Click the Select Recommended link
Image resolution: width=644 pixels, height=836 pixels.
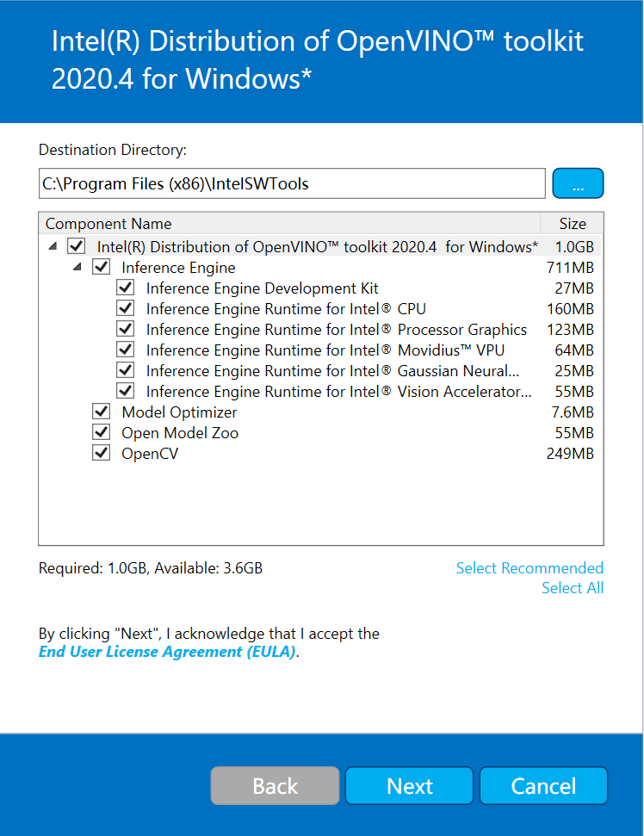pyautogui.click(x=529, y=568)
